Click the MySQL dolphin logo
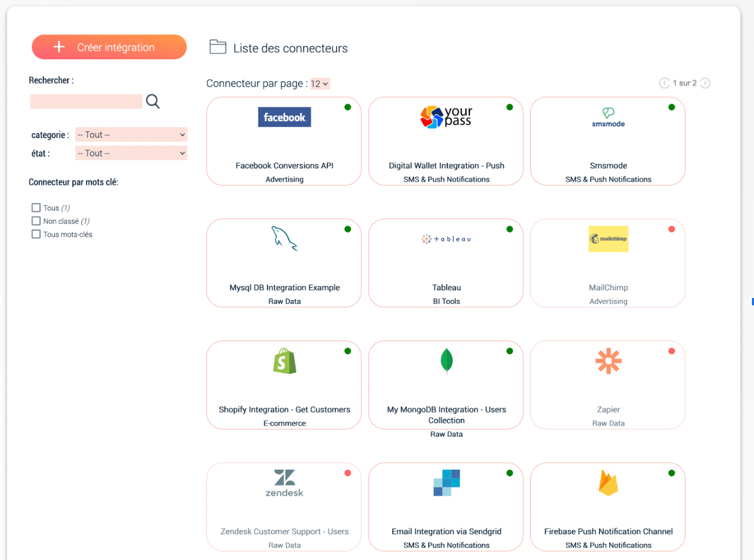Screen dimensions: 754x560 [x=284, y=239]
